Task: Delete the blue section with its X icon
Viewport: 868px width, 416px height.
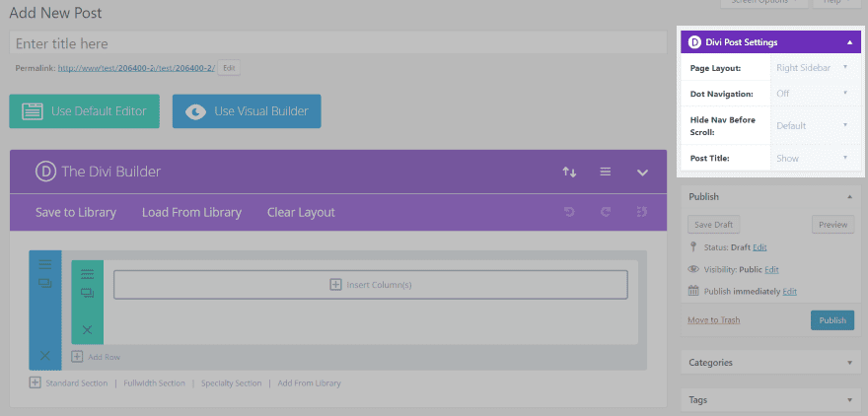Action: [45, 356]
